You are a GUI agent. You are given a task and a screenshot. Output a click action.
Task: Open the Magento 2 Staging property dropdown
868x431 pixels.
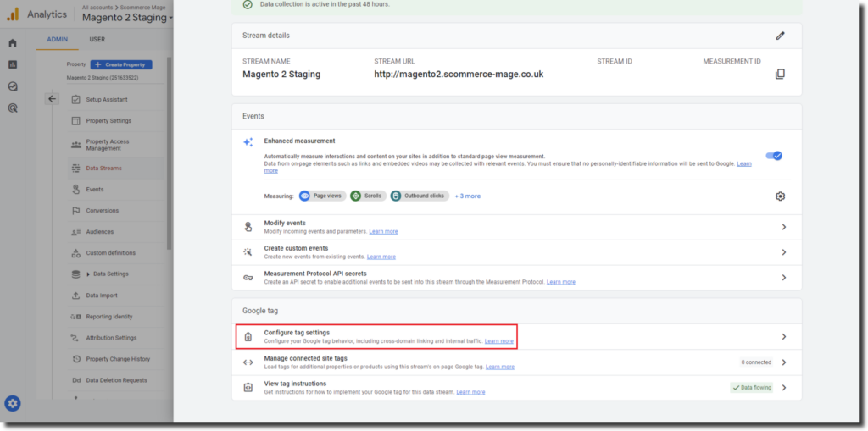(127, 18)
